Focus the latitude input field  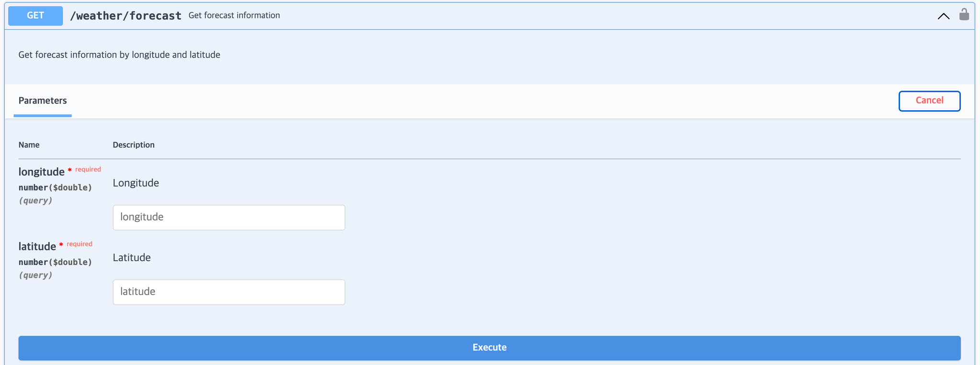pyautogui.click(x=229, y=292)
